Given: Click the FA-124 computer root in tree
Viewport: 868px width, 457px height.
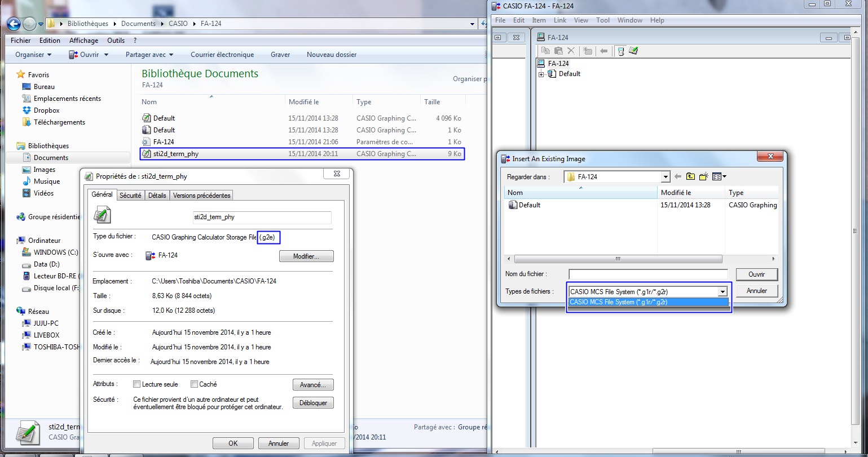Looking at the screenshot, I should coord(553,63).
